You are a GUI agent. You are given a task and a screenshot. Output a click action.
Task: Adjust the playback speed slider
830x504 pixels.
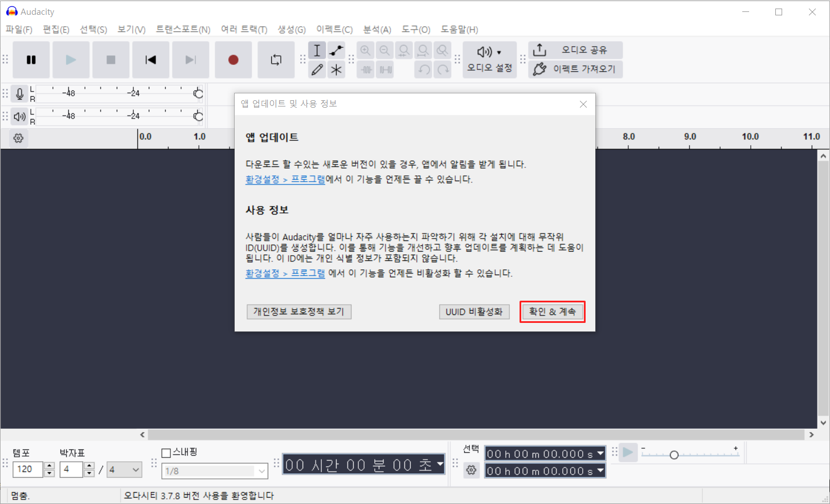pos(674,455)
